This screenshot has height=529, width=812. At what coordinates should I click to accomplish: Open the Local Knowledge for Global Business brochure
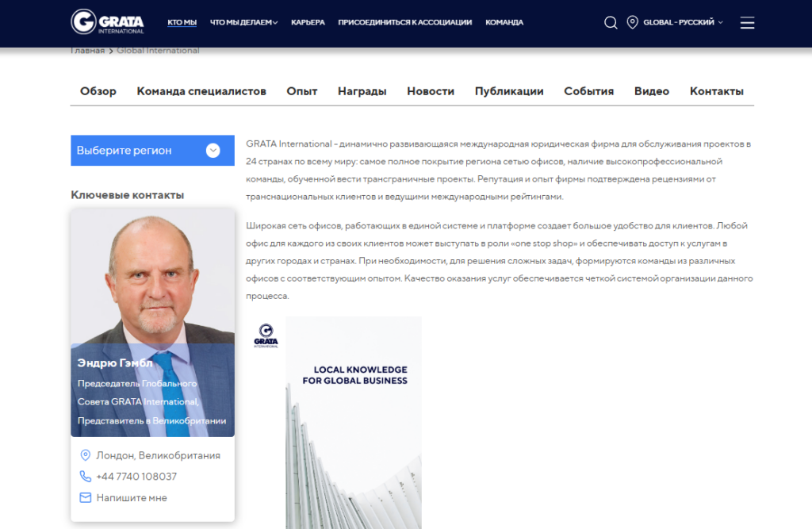click(353, 423)
